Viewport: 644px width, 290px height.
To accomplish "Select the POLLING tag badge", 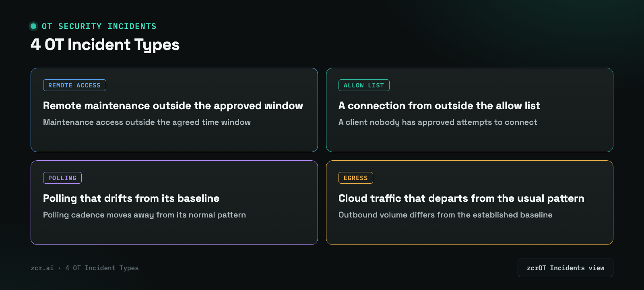I will coord(62,178).
